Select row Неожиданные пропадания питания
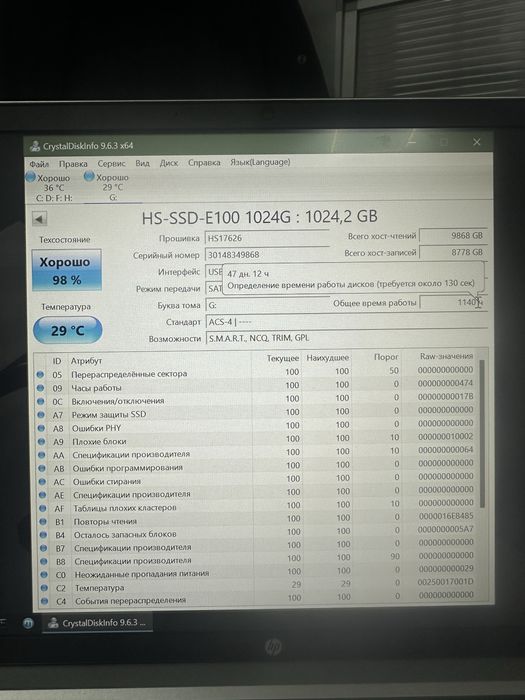This screenshot has width=525, height=700. 258,572
